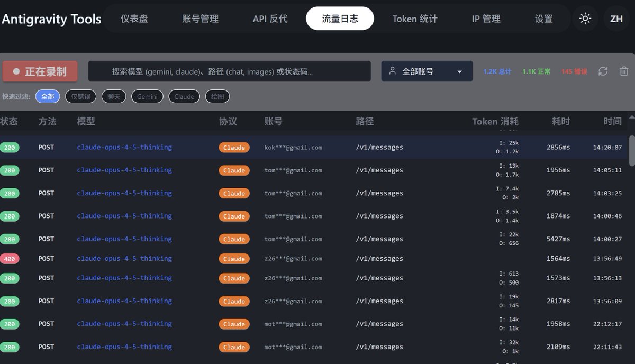Image resolution: width=635 pixels, height=364 pixels.
Task: Click the Antigravity Tools title
Action: click(x=51, y=19)
